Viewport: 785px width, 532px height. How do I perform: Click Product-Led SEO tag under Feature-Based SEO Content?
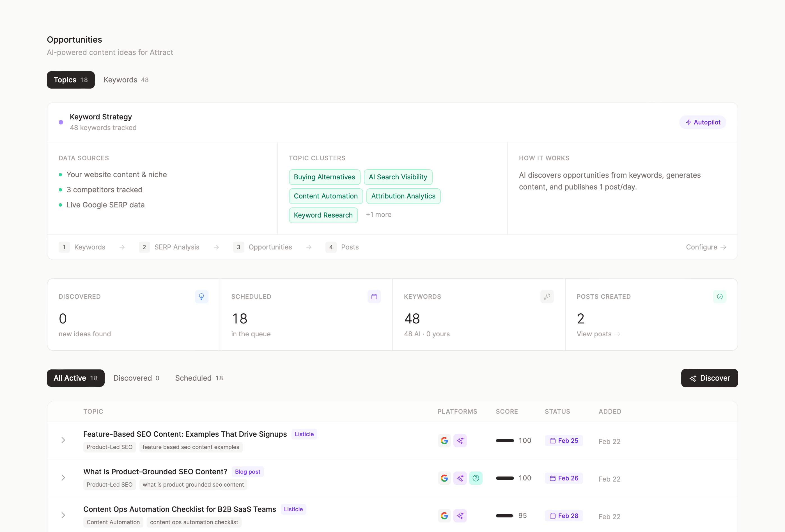109,447
